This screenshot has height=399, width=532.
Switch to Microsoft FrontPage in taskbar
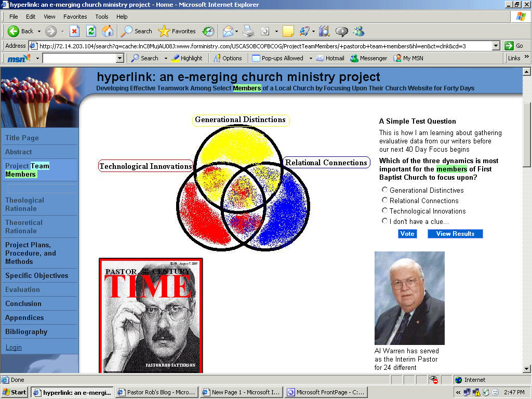[x=326, y=392]
